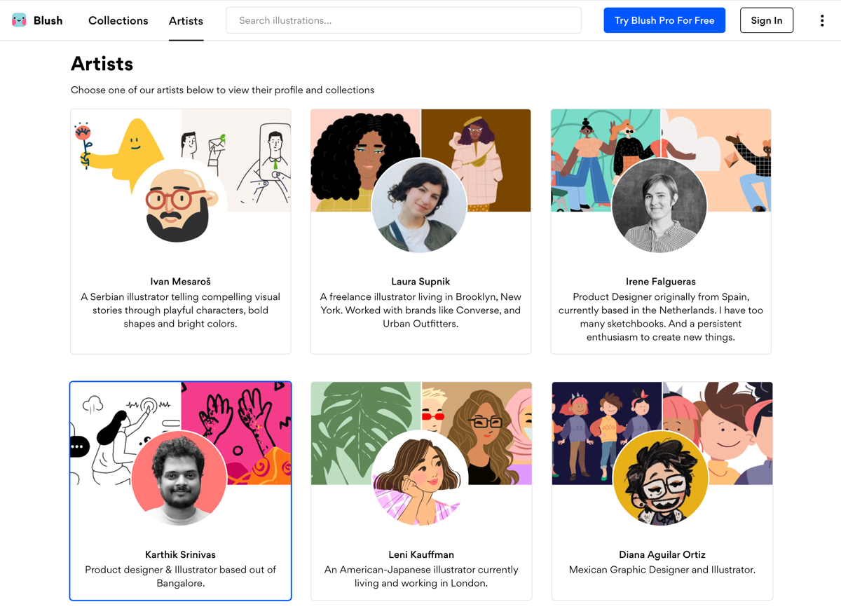Select Karthik Srinivas's highlighted artist card

pos(180,491)
